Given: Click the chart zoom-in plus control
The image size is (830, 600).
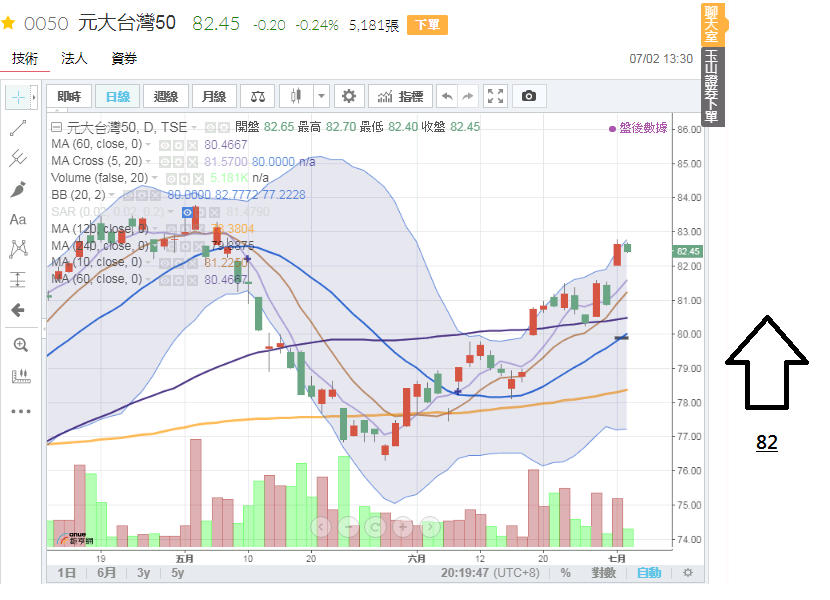Looking at the screenshot, I should click(402, 527).
